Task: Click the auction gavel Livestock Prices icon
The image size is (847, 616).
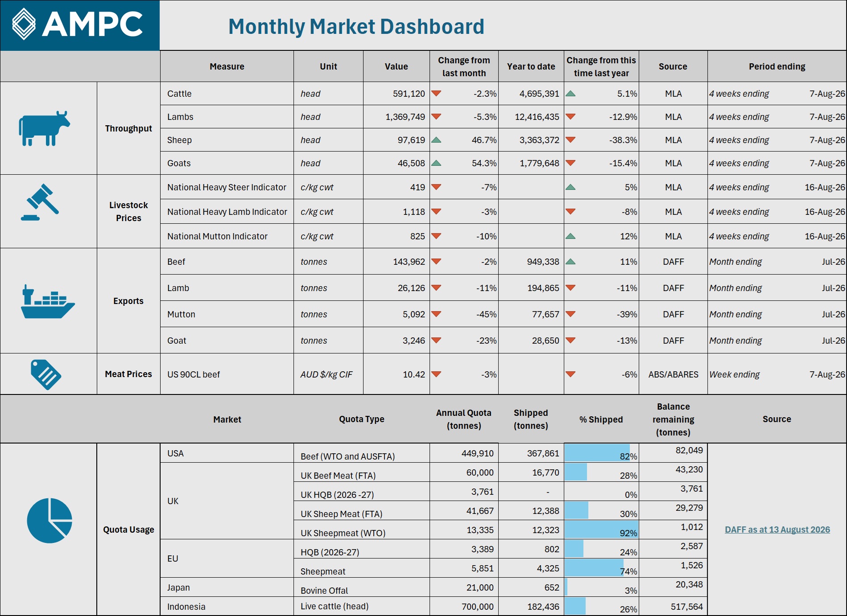Action: (x=40, y=202)
